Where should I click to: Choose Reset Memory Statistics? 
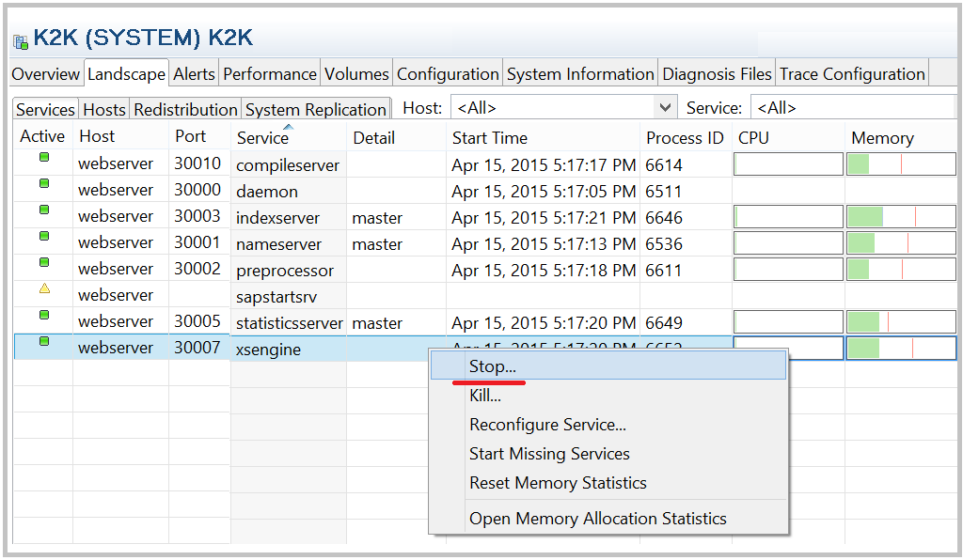(x=608, y=483)
